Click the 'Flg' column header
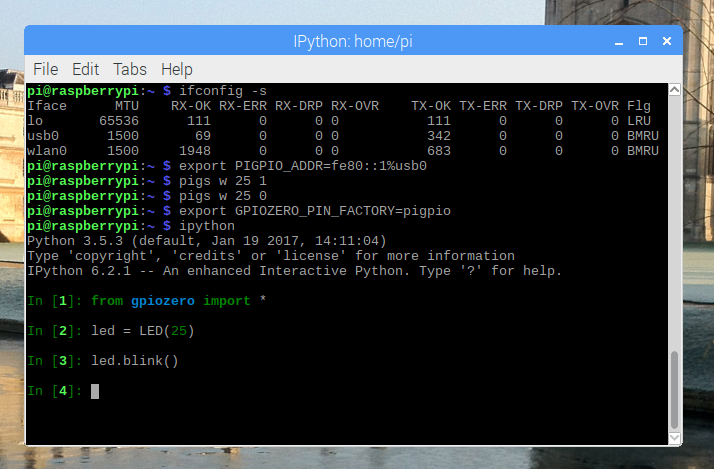Screen dimensions: 714x469 (639, 106)
